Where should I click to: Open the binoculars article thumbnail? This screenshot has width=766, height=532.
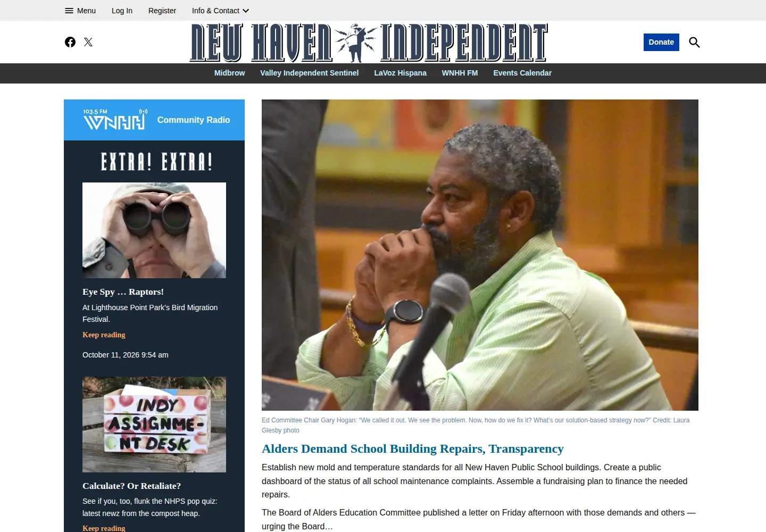[154, 230]
